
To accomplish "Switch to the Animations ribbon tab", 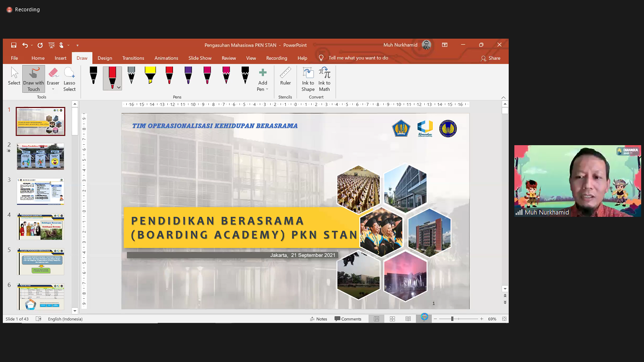I will point(166,58).
